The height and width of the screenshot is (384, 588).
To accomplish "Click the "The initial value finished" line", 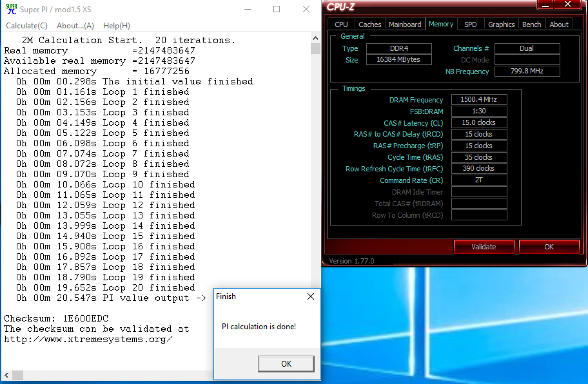I will pyautogui.click(x=135, y=81).
